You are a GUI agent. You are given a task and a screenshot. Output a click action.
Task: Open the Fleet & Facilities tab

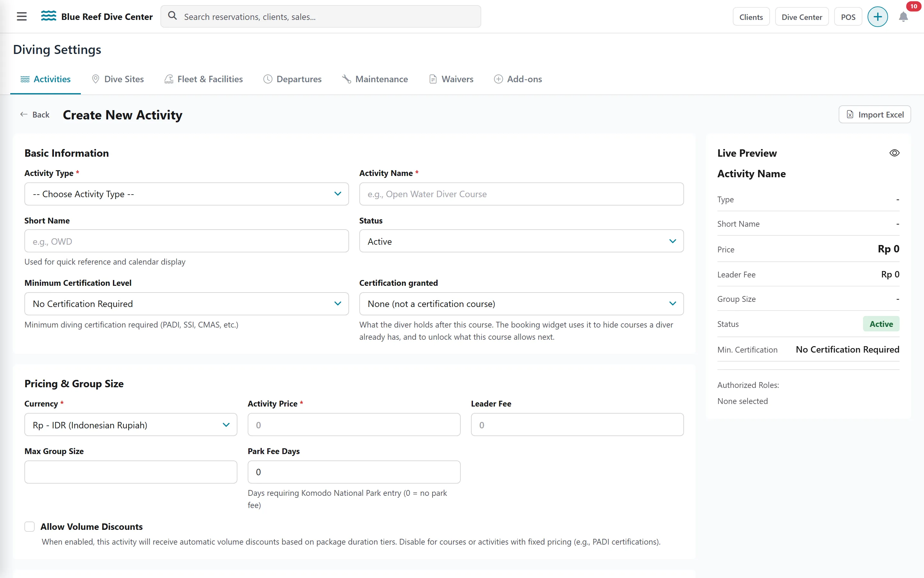pyautogui.click(x=203, y=79)
